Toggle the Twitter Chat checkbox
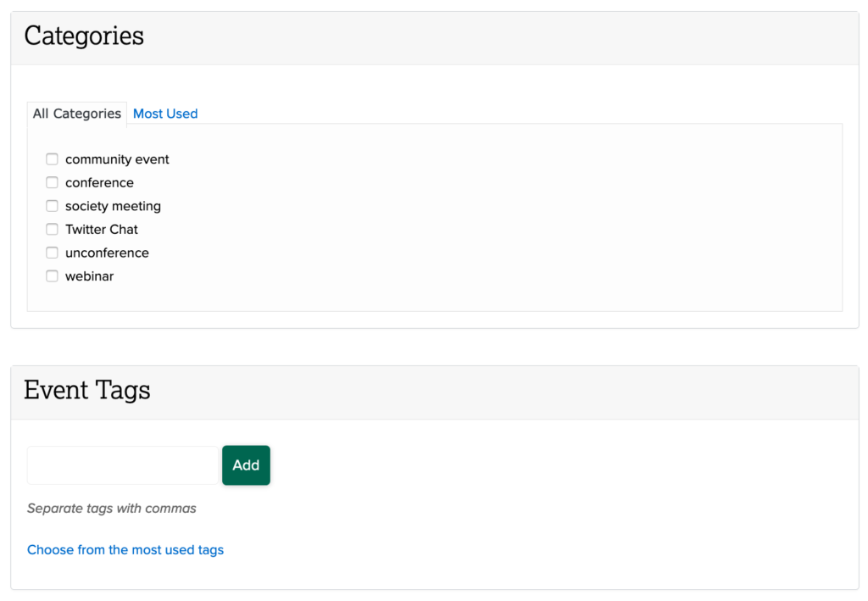 coord(52,229)
